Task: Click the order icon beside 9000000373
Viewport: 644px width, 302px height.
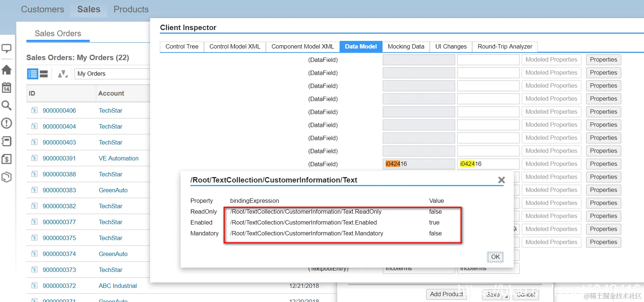Action: (34, 269)
